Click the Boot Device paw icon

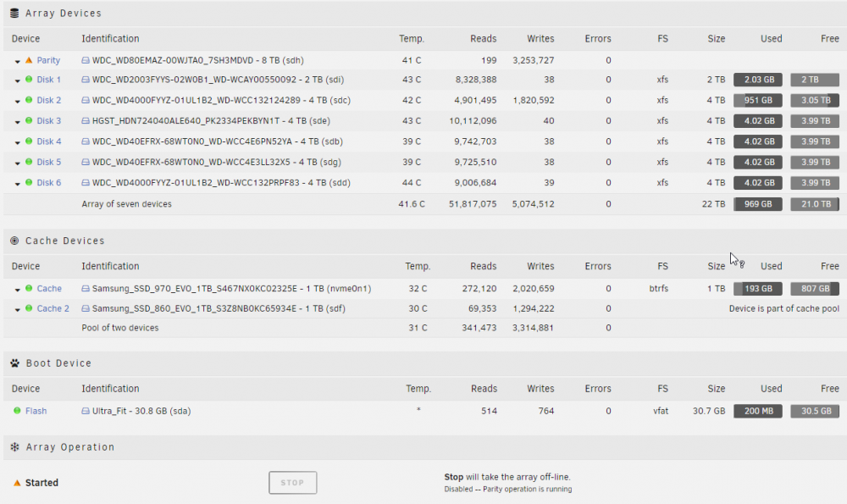click(x=14, y=363)
